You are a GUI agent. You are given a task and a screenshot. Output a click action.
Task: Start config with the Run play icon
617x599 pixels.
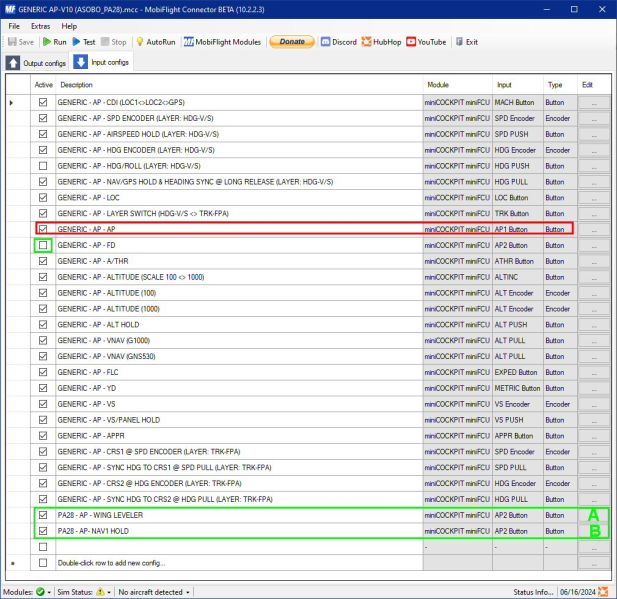pyautogui.click(x=47, y=42)
